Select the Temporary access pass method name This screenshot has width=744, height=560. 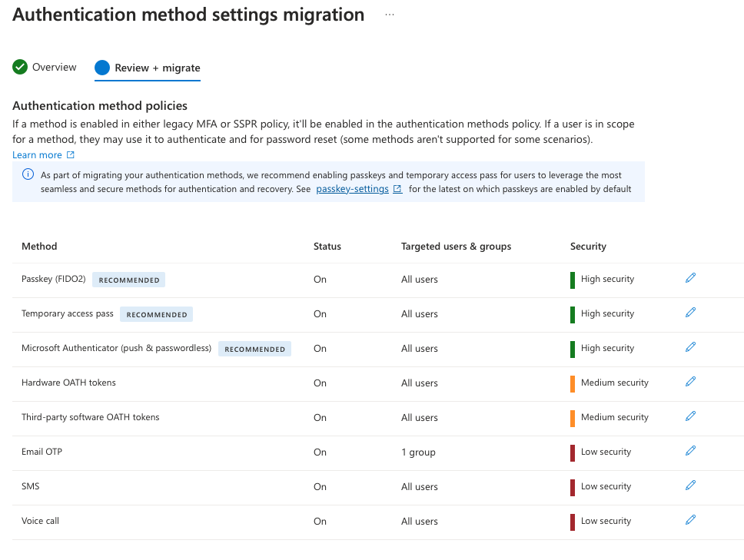coord(68,313)
